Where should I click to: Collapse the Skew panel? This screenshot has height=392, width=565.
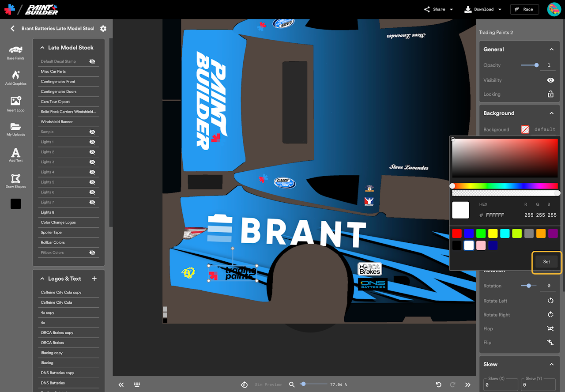click(551, 364)
